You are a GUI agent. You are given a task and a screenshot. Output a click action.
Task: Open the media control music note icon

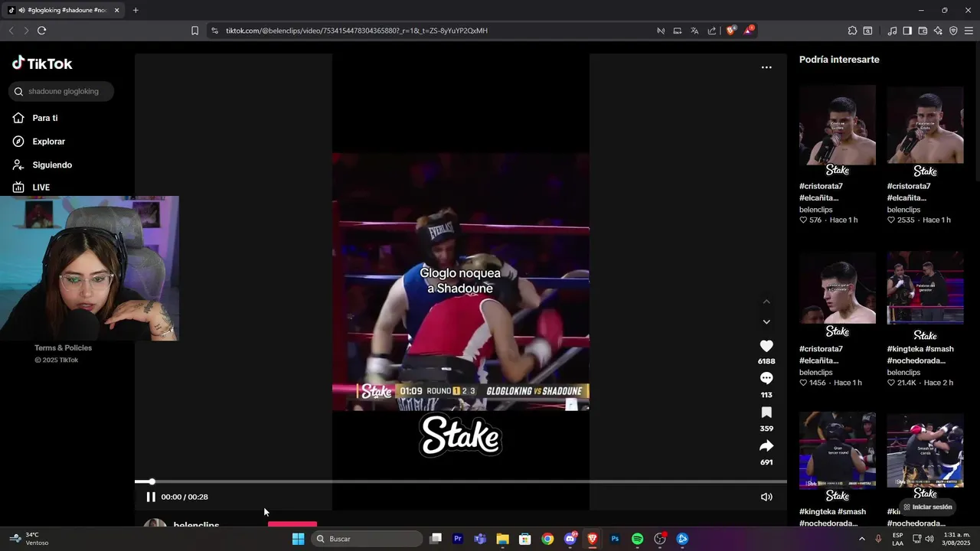(x=892, y=31)
